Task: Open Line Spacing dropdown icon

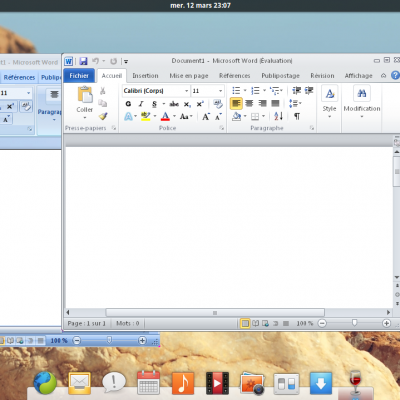Action: 295,103
